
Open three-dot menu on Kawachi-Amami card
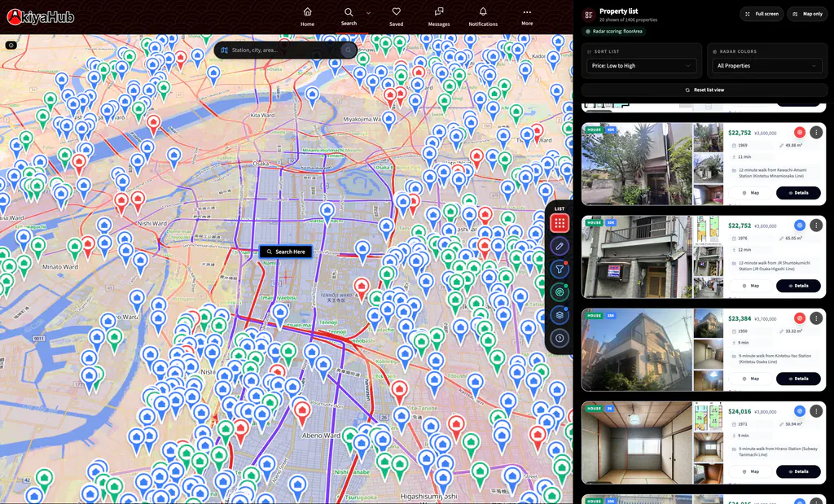tap(816, 133)
